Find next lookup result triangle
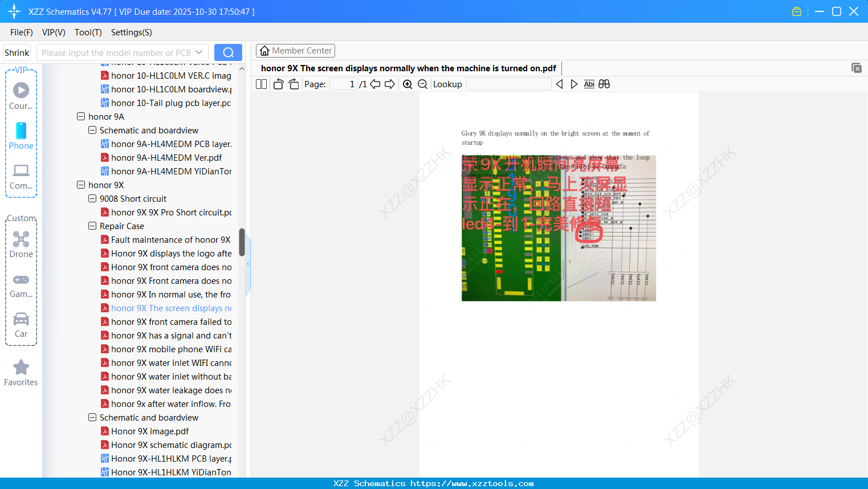 574,84
